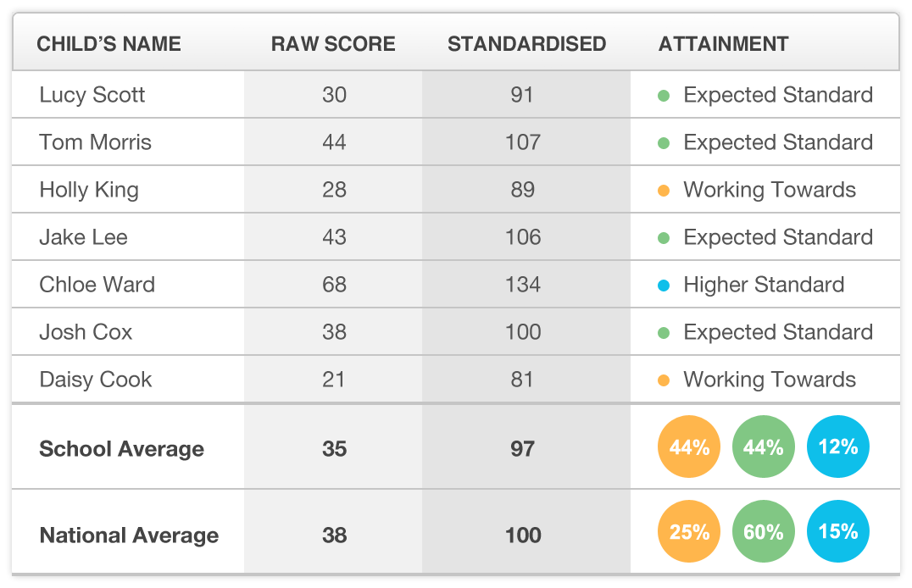The image size is (912, 588).
Task: Click the green dot beside Lucy Scott's attainment
Action: (x=665, y=95)
